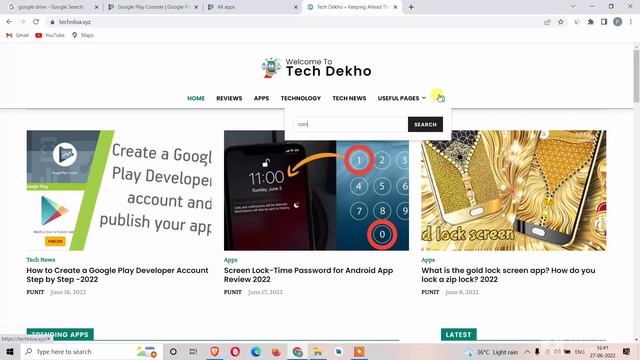
Task: Open the Google Play Developer thumbnail
Action: click(119, 190)
